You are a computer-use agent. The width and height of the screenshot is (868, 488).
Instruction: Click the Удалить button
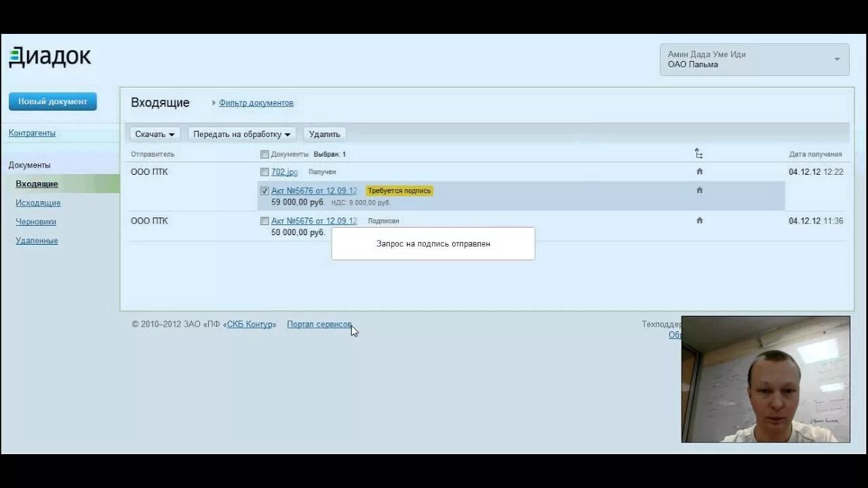click(x=325, y=134)
